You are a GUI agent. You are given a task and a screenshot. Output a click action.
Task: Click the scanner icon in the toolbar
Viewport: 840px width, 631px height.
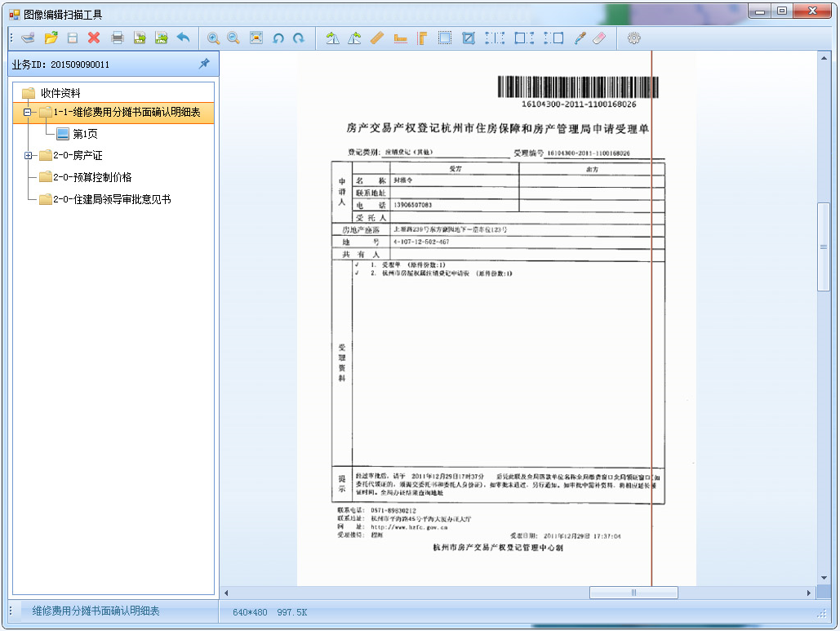coord(29,38)
